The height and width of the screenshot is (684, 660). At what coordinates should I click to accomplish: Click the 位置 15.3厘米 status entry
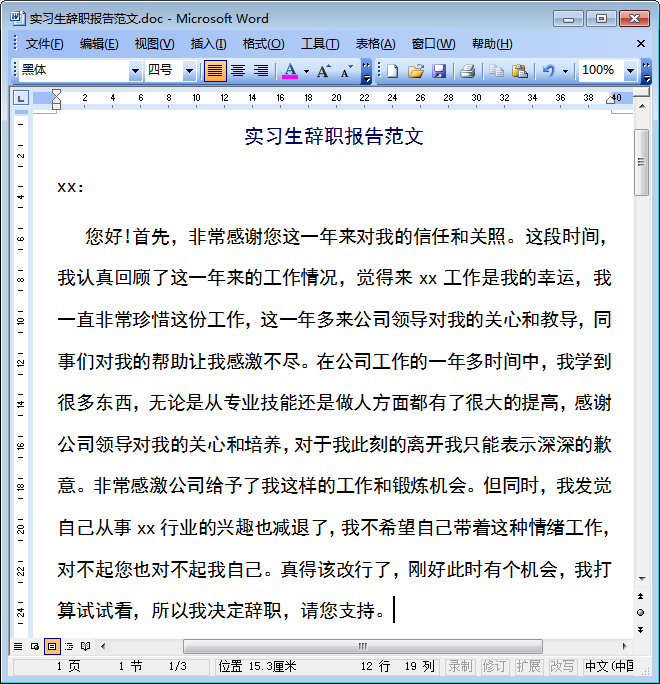click(x=257, y=666)
